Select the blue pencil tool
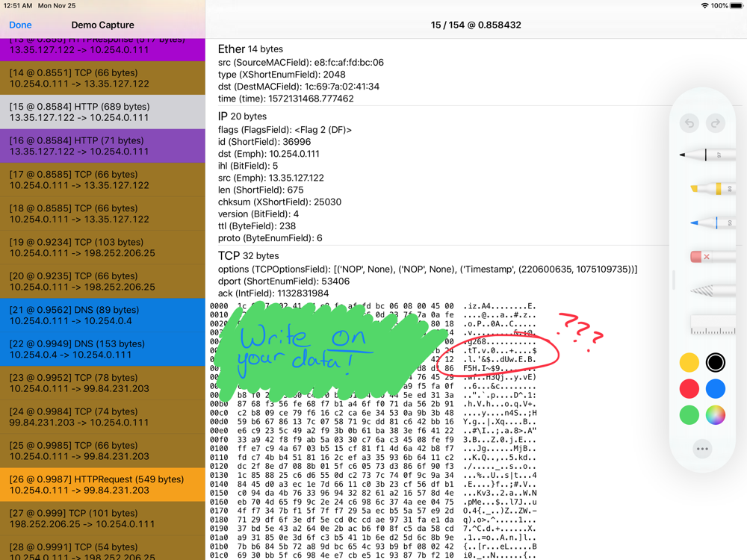 pyautogui.click(x=712, y=223)
